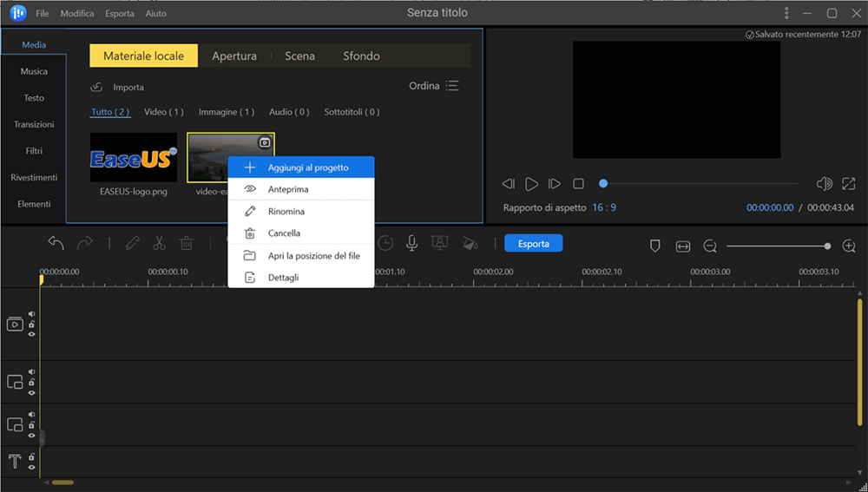
Task: Mute the main video track
Action: click(32, 315)
